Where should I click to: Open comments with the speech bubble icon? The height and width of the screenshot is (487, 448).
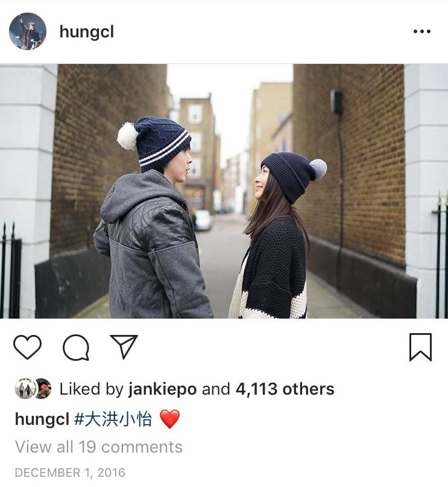[x=76, y=347]
